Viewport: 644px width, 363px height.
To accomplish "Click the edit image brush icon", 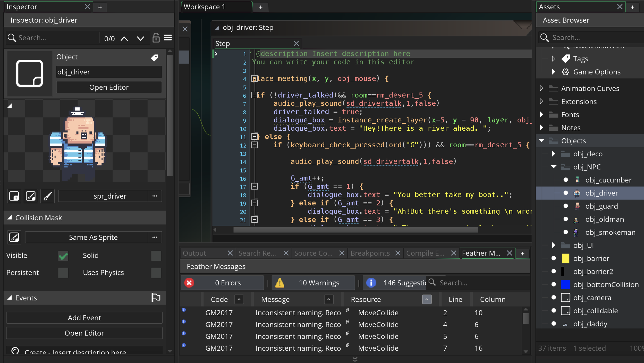I will 48,196.
